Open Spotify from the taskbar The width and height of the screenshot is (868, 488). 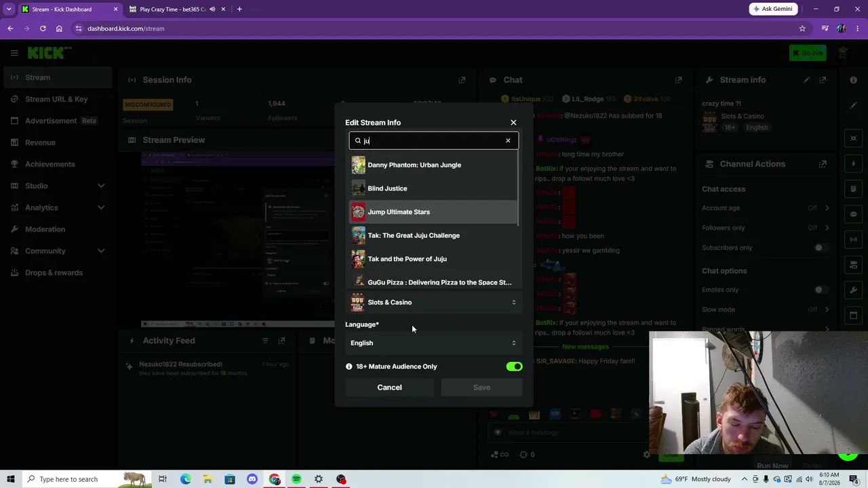point(296,479)
